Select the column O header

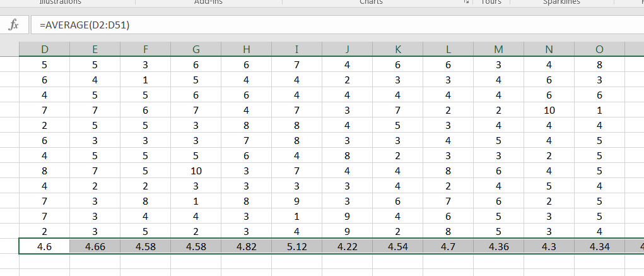tap(599, 49)
